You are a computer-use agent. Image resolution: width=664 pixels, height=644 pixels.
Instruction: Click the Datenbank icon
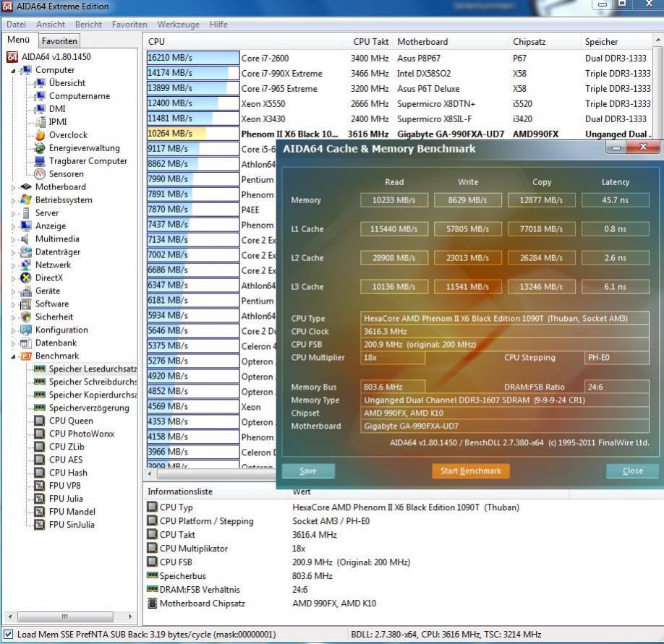click(x=26, y=343)
